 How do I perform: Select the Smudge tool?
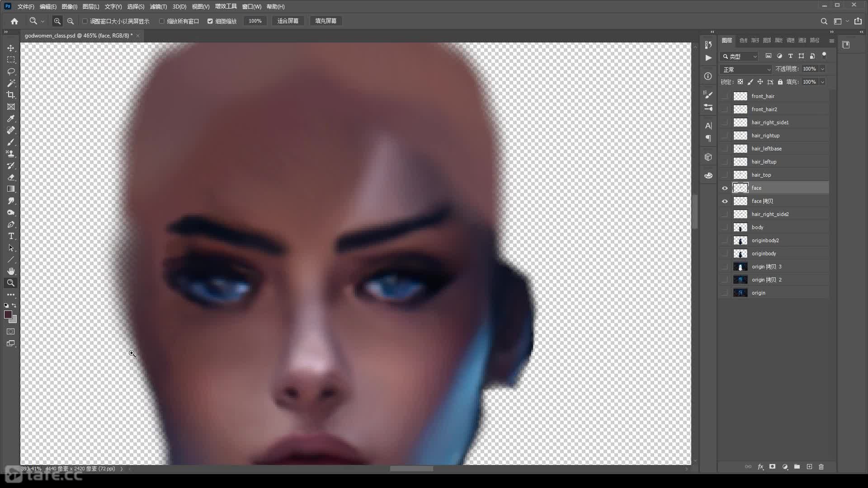(x=11, y=201)
